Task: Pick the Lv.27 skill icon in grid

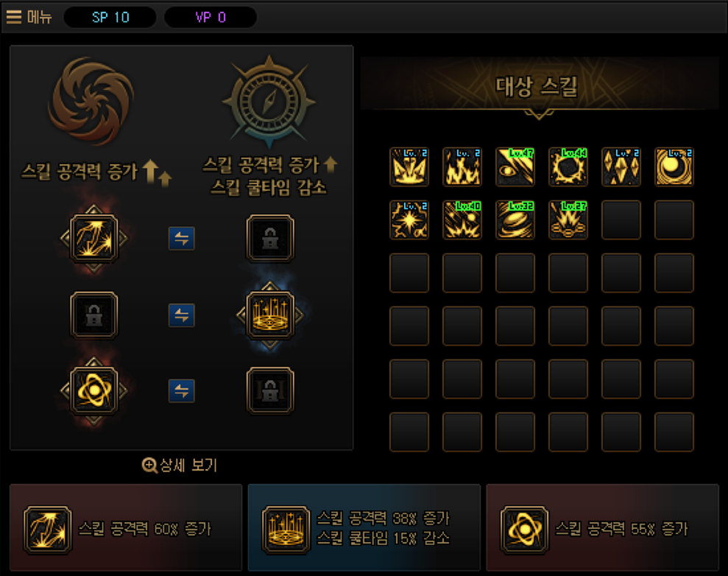Action: point(568,219)
